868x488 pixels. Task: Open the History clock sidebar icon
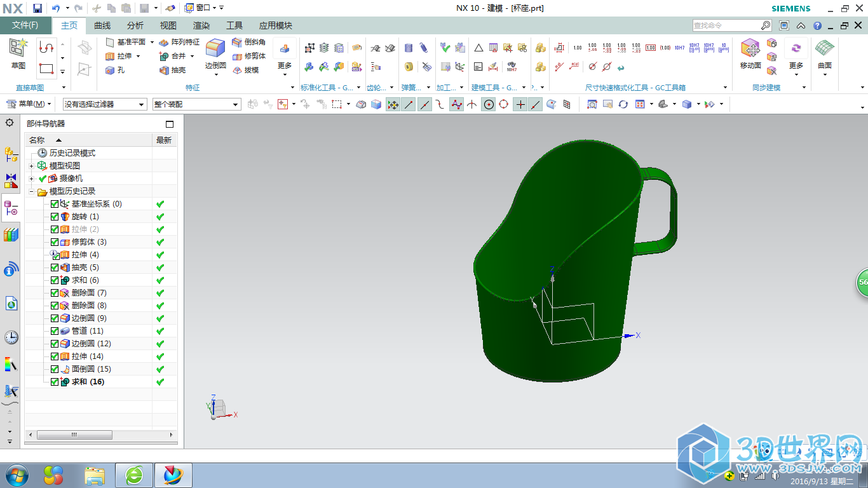pyautogui.click(x=11, y=337)
